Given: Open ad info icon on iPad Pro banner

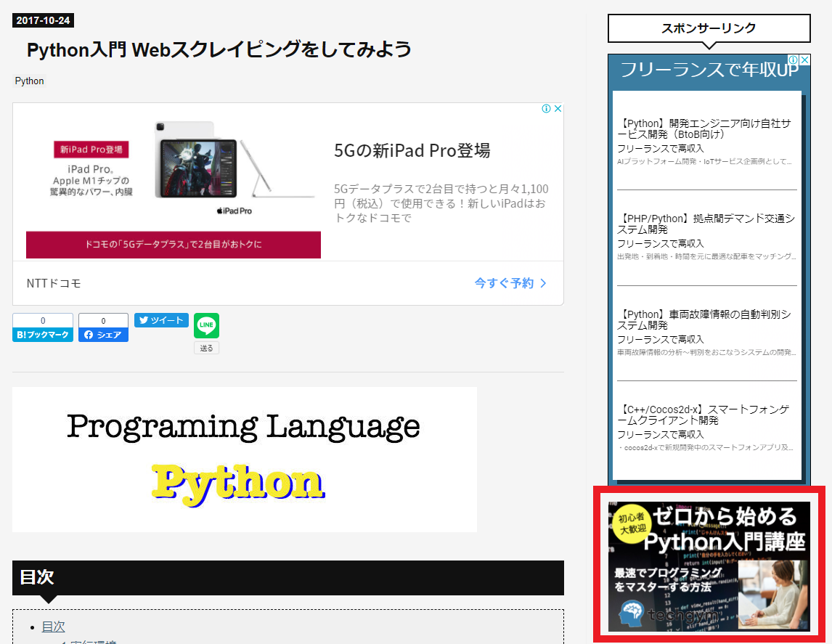Looking at the screenshot, I should tap(546, 108).
